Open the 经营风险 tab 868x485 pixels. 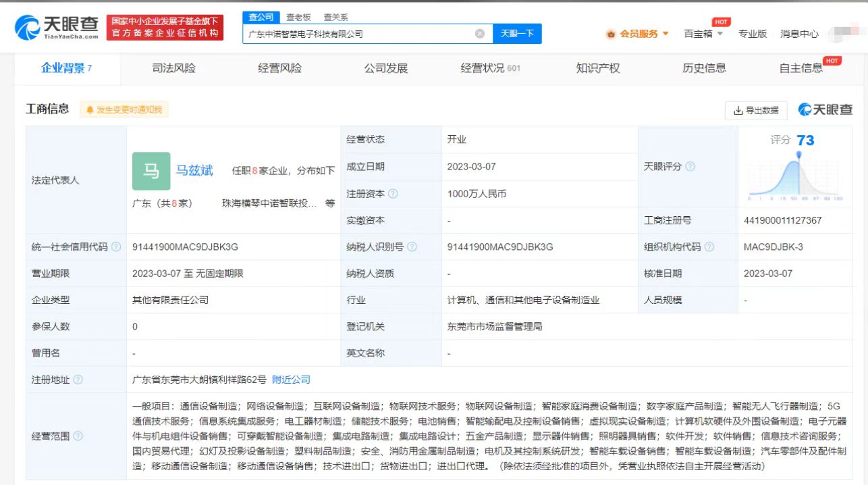[279, 68]
